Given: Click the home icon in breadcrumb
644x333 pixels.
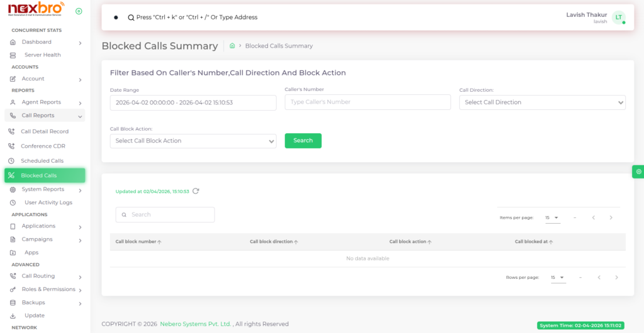Looking at the screenshot, I should click(x=232, y=46).
